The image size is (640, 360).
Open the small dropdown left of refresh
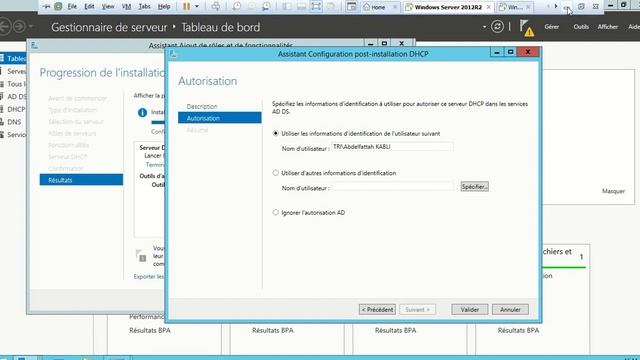tap(484, 27)
